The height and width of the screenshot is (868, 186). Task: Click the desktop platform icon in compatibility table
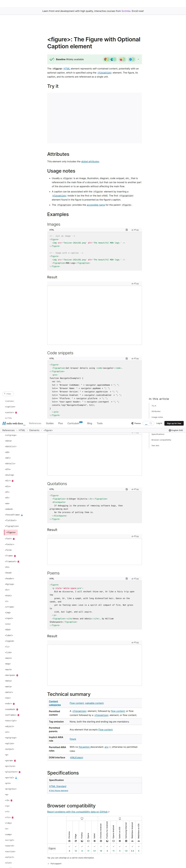(x=82, y=819)
